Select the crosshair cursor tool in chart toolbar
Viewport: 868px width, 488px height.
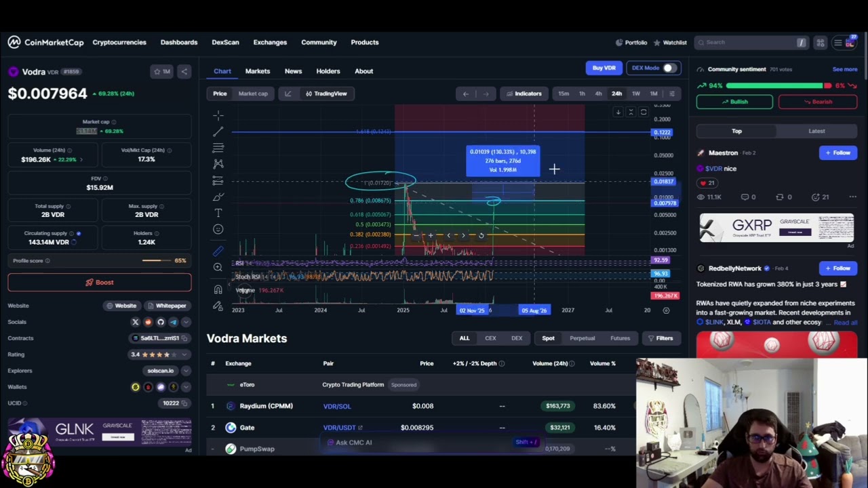click(x=218, y=115)
